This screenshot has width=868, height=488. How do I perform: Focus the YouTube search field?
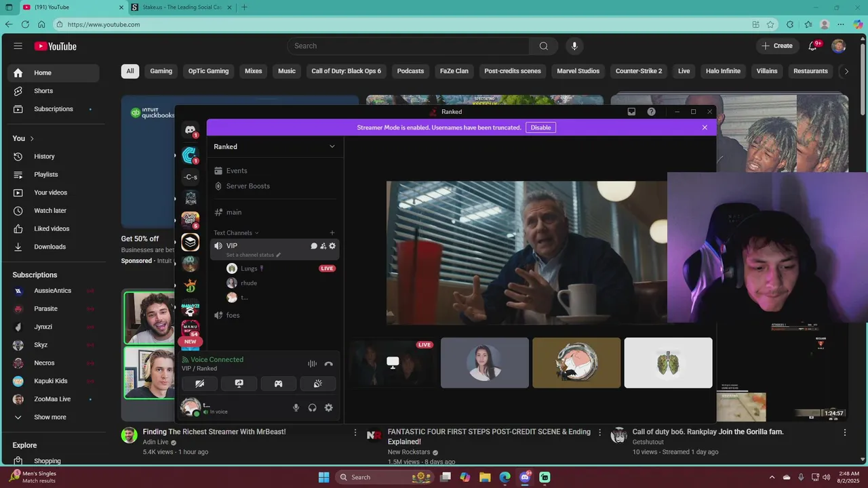pos(409,46)
